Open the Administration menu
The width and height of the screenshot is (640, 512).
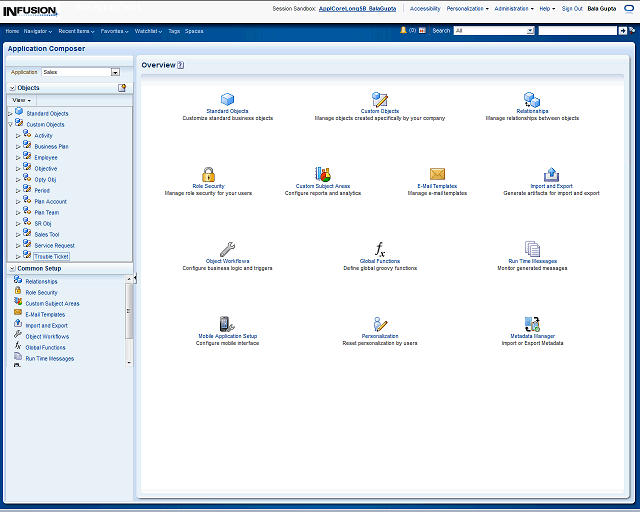click(512, 8)
